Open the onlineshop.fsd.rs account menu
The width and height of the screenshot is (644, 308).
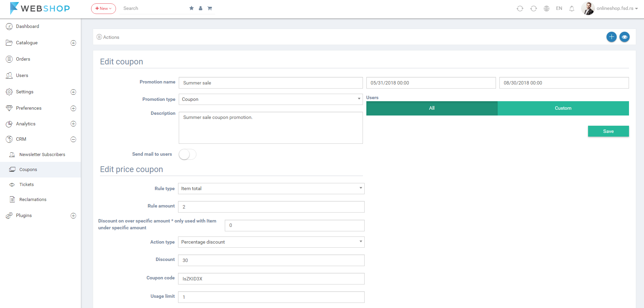coord(617,9)
